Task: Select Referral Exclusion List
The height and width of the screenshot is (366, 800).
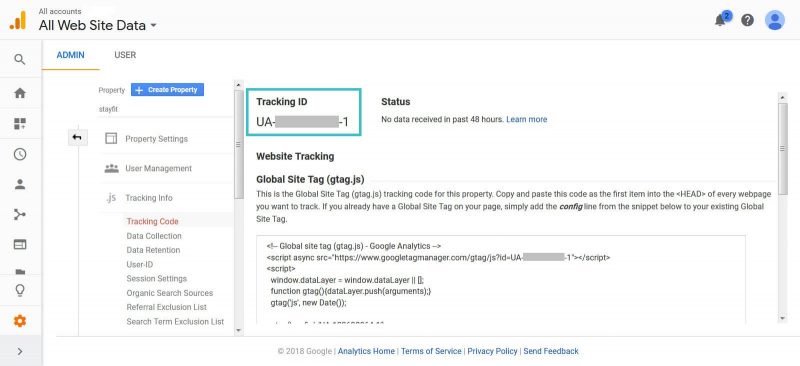Action: [x=167, y=307]
